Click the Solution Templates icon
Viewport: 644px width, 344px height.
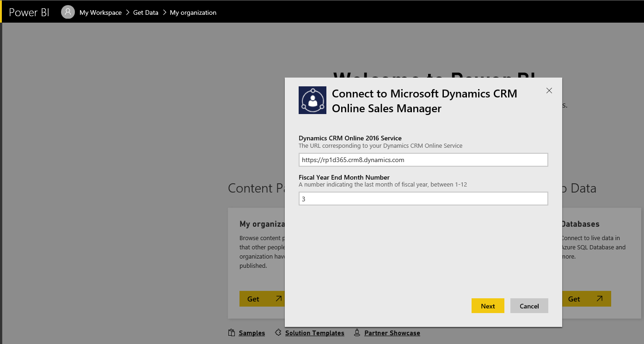(x=278, y=332)
